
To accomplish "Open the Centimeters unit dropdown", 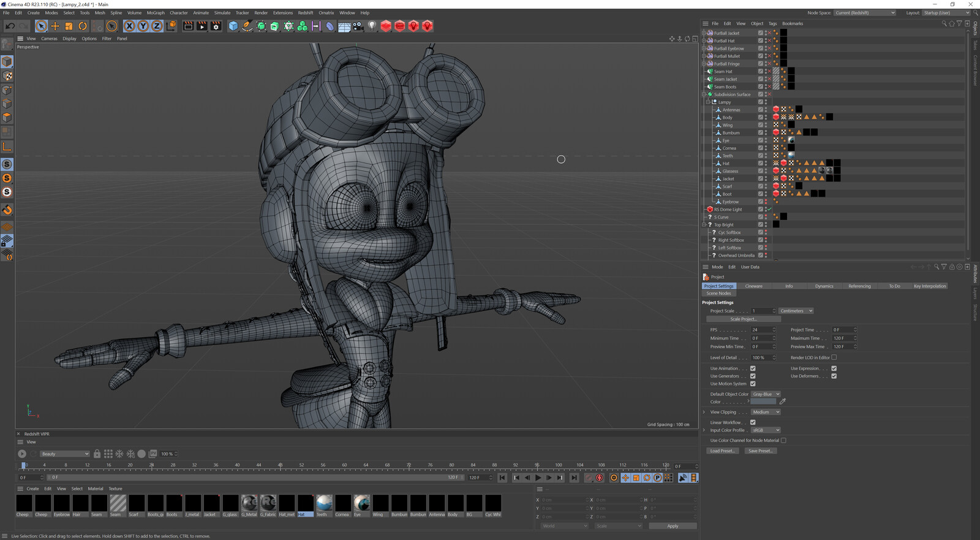I will pos(796,311).
